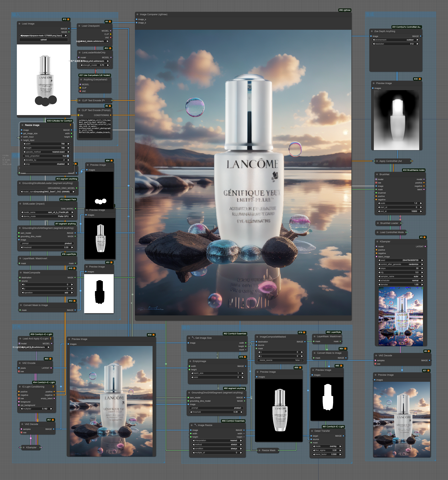The image size is (448, 480).
Task: Collapse the LoraLoaderModelOnly node dot
Action: (x=79, y=52)
